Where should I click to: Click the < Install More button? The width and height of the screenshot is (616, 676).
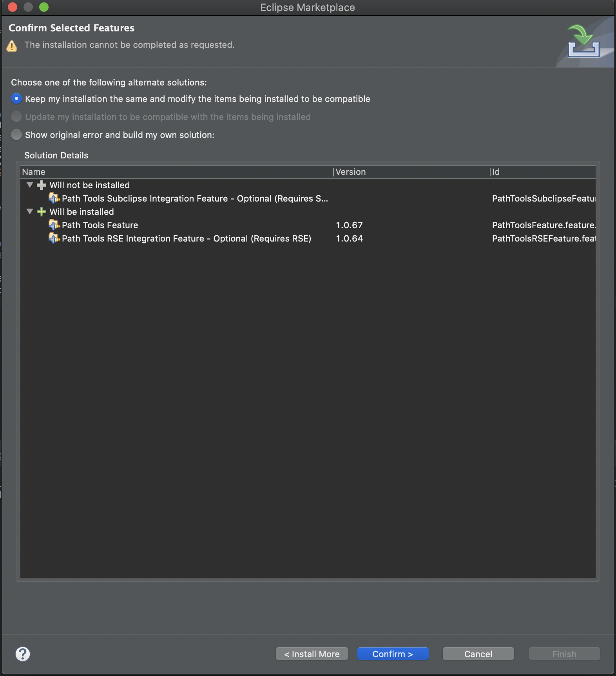pyautogui.click(x=312, y=654)
